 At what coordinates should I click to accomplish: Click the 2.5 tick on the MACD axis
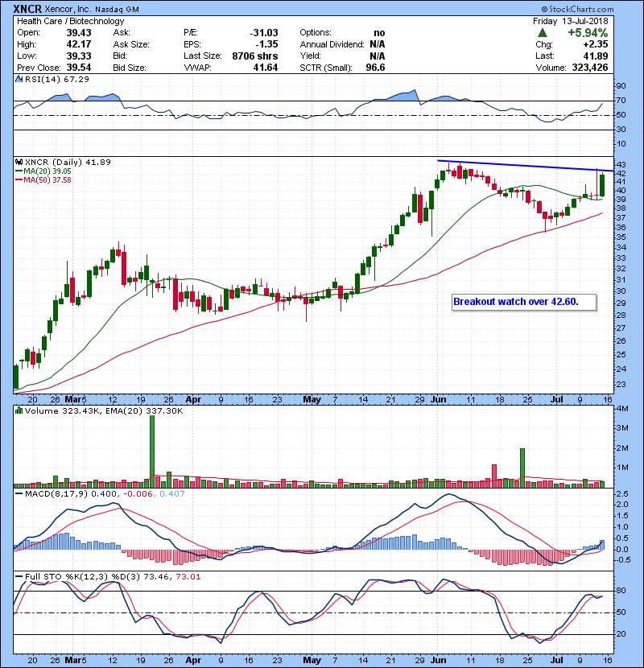tap(622, 494)
